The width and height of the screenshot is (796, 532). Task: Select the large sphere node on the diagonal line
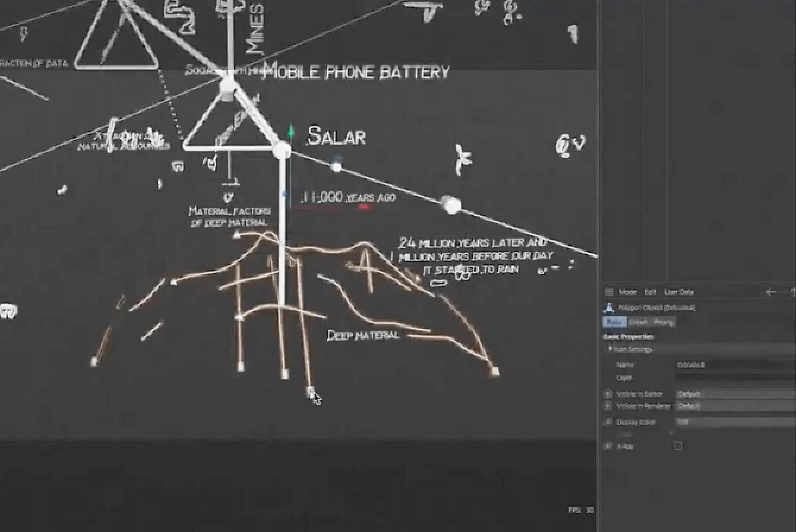click(x=452, y=205)
